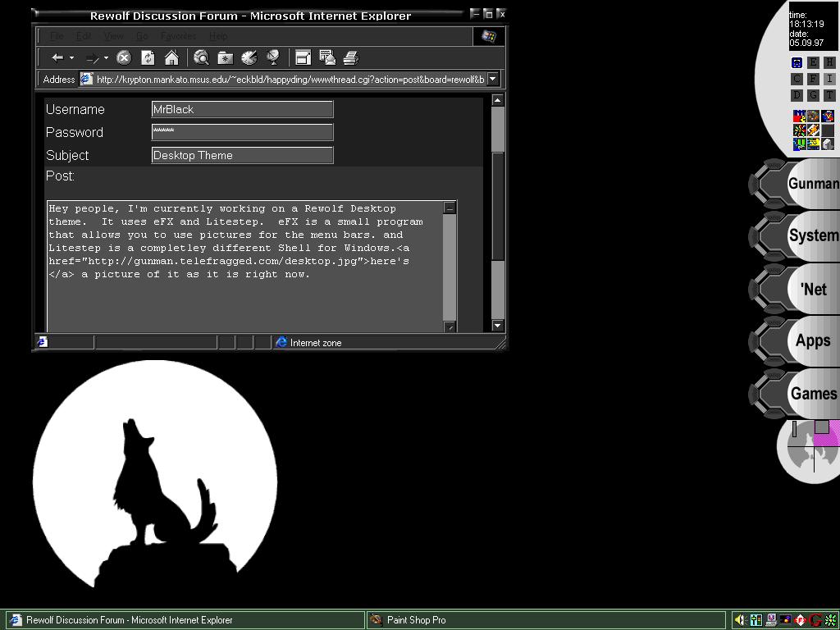840x630 pixels.
Task: Click the I drive button
Action: pos(829,79)
